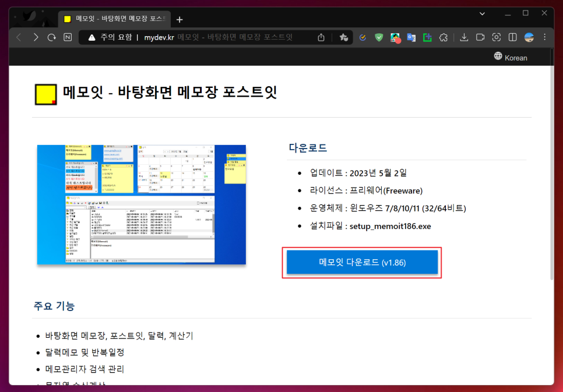Click the page vertical scrollbar
Image resolution: width=563 pixels, height=392 pixels.
point(551,165)
